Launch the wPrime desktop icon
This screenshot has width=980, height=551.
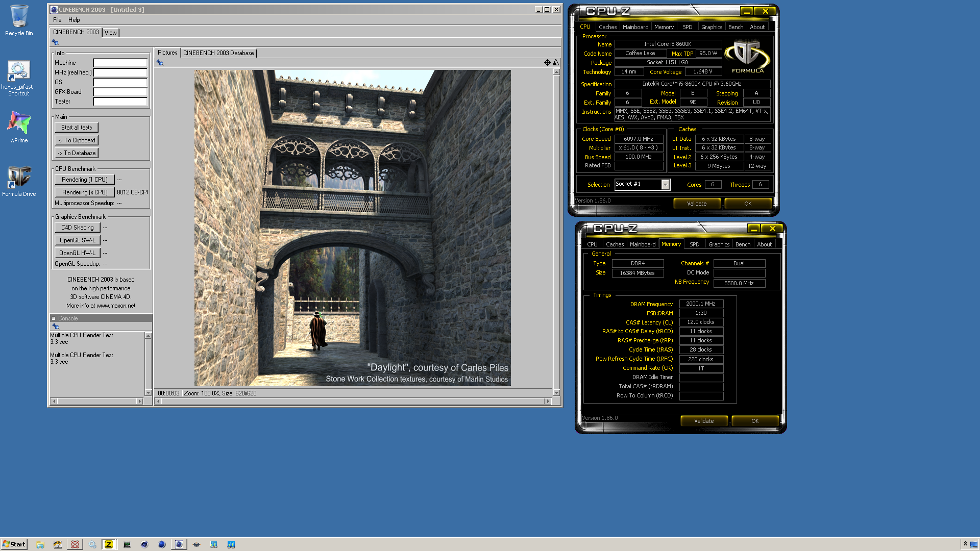pyautogui.click(x=19, y=127)
